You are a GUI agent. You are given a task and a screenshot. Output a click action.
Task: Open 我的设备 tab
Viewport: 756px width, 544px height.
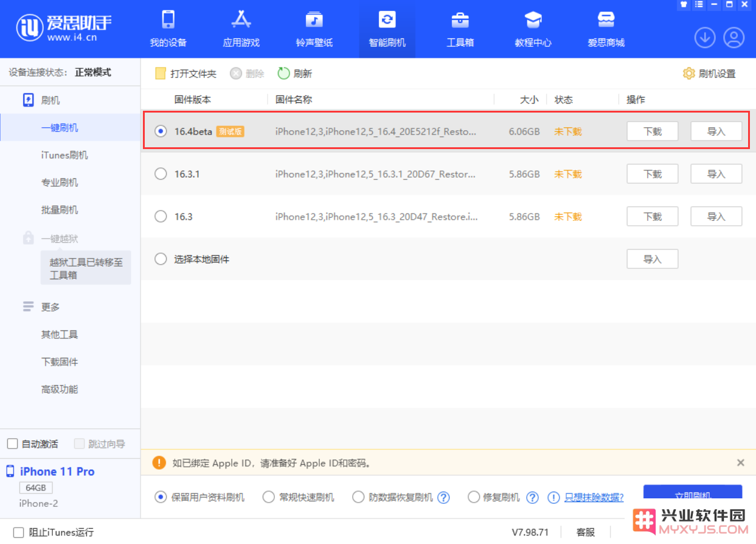coord(168,29)
